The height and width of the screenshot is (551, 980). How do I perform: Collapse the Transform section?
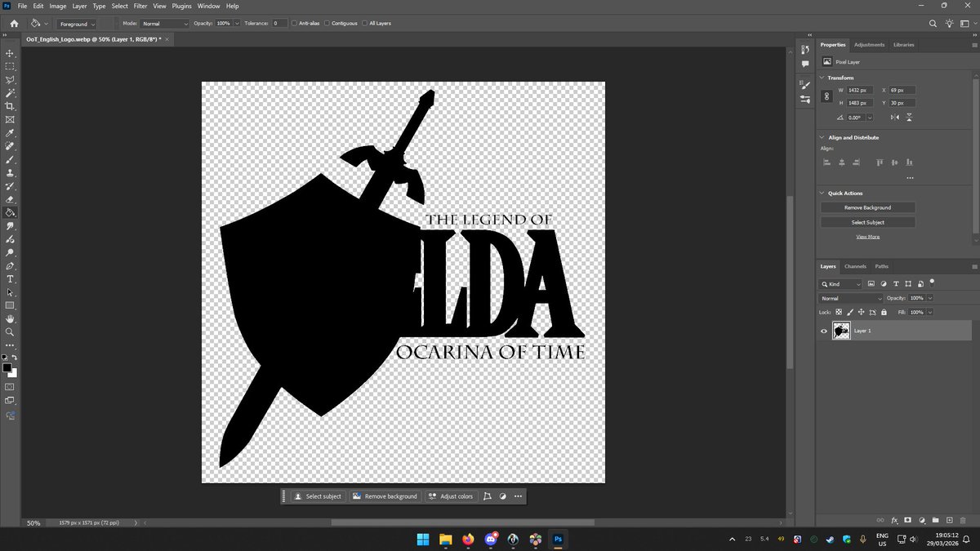822,78
